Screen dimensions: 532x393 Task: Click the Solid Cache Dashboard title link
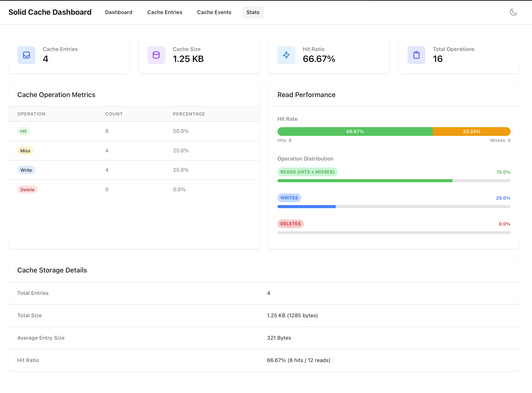pos(50,12)
